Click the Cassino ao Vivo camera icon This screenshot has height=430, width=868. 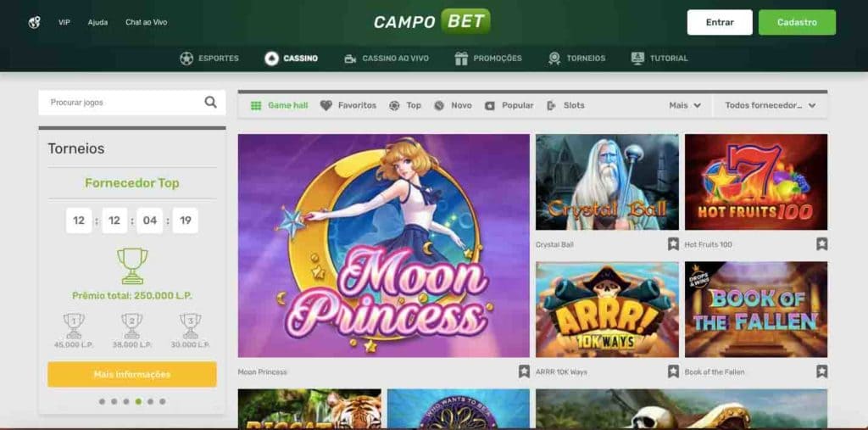(350, 59)
